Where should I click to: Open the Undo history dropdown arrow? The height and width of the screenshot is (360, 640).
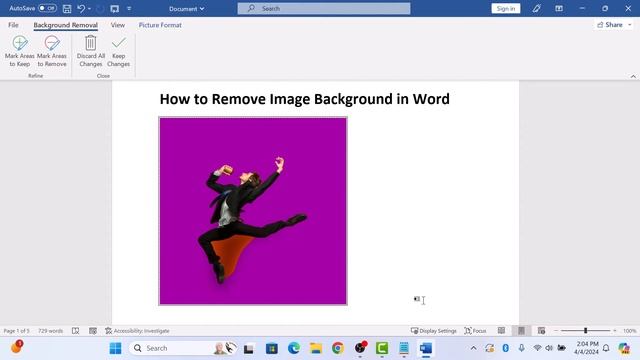[89, 9]
